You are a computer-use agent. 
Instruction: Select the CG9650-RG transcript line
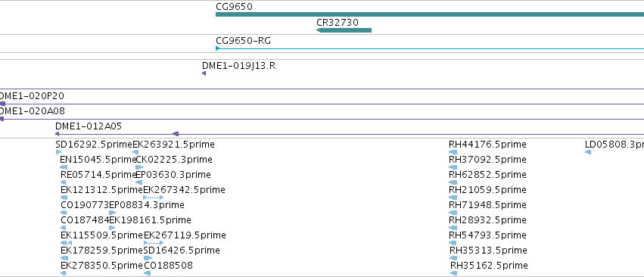[x=430, y=48]
